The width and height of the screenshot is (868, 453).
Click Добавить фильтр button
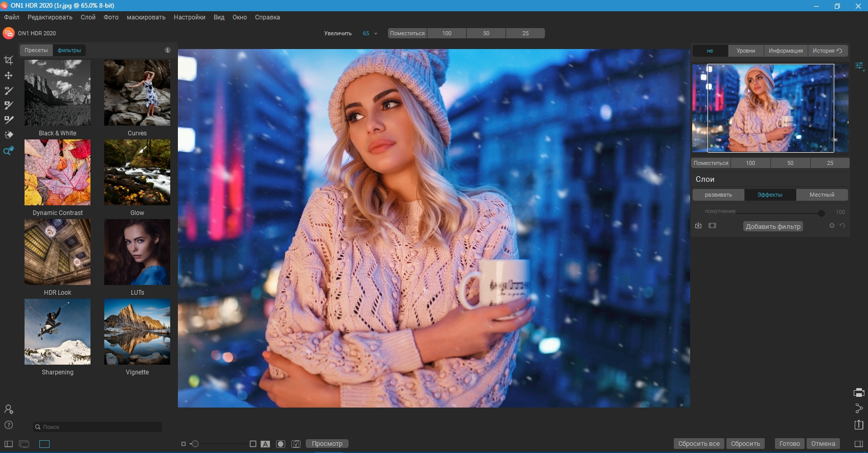tap(773, 226)
